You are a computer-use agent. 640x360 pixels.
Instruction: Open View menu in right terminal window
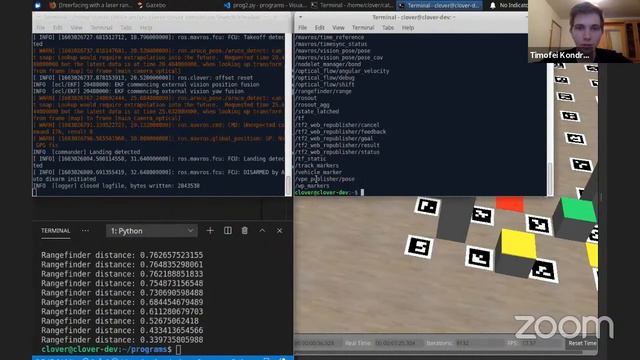338,28
